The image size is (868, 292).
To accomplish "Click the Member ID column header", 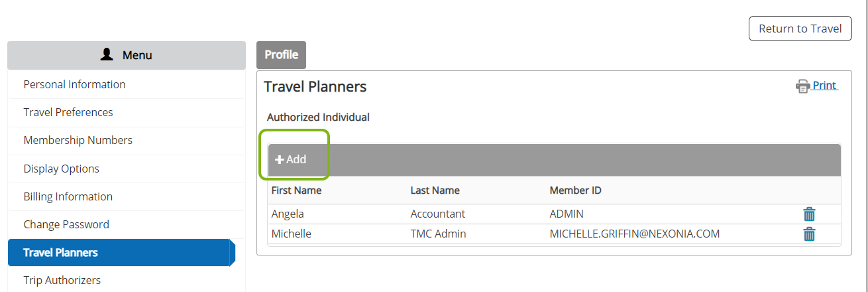I will 576,190.
